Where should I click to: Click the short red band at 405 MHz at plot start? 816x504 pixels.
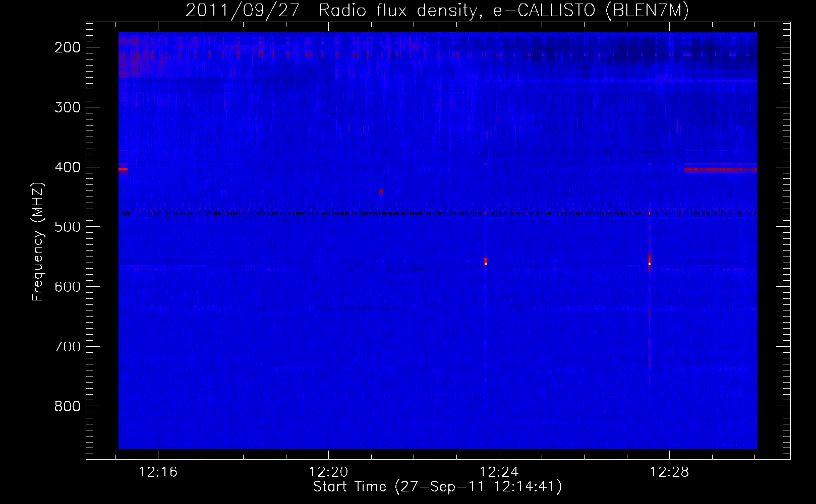(x=123, y=170)
